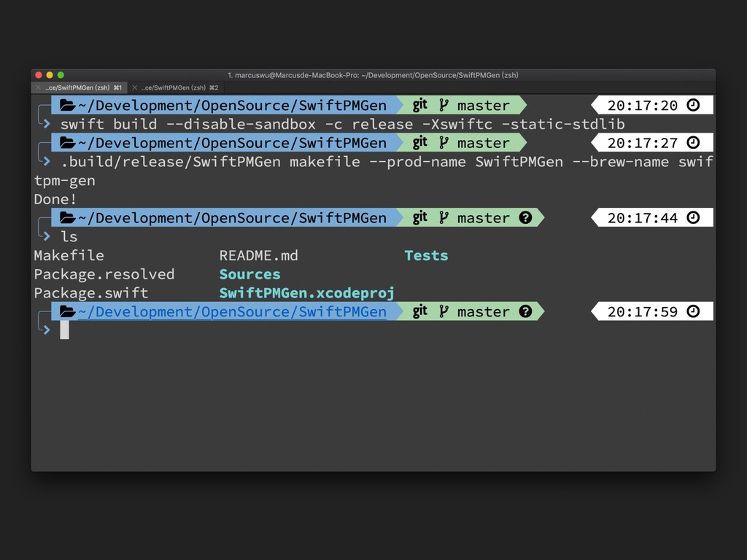Click the path in the 20:17:27 prompt
Viewport: 747px width, 560px height.
coord(232,143)
